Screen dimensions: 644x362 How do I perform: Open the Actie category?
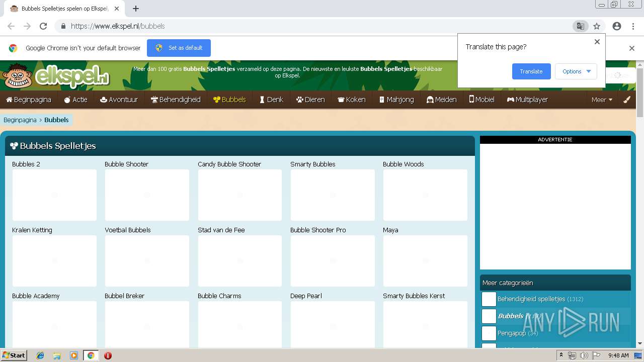[75, 100]
